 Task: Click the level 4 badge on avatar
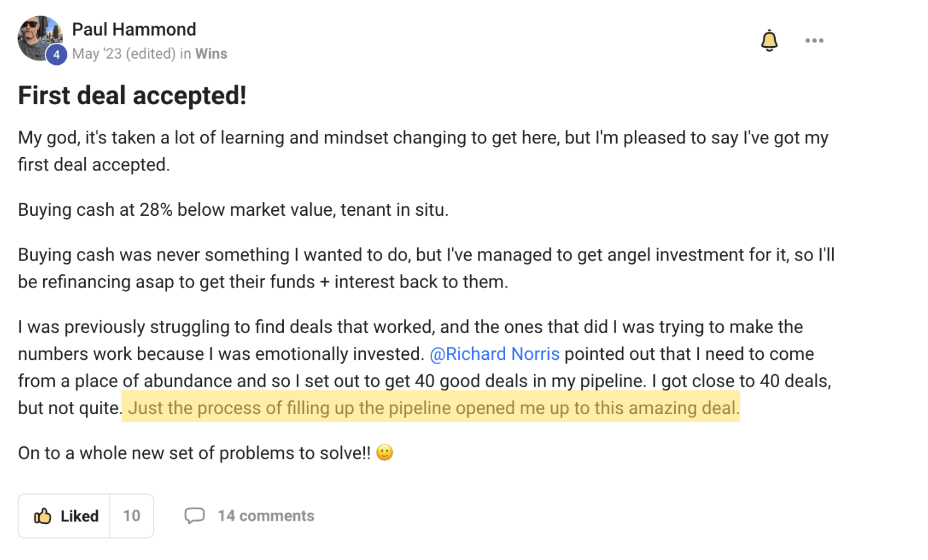pos(56,54)
